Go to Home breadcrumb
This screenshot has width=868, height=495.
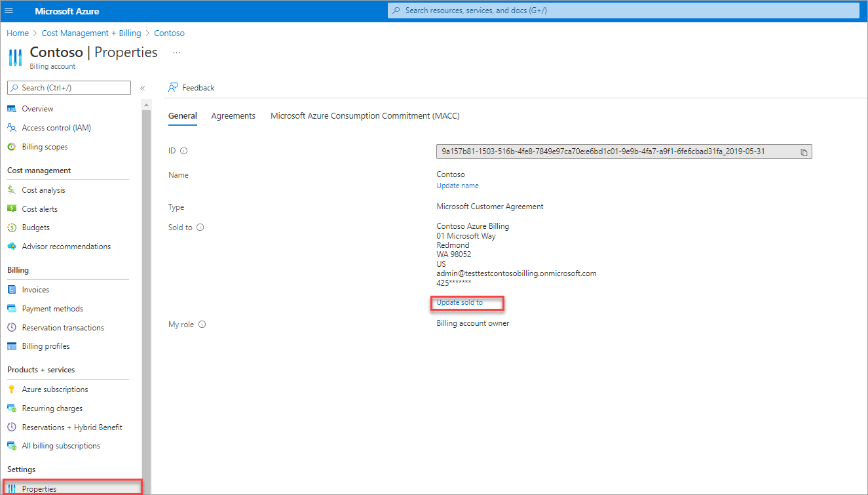[x=18, y=33]
